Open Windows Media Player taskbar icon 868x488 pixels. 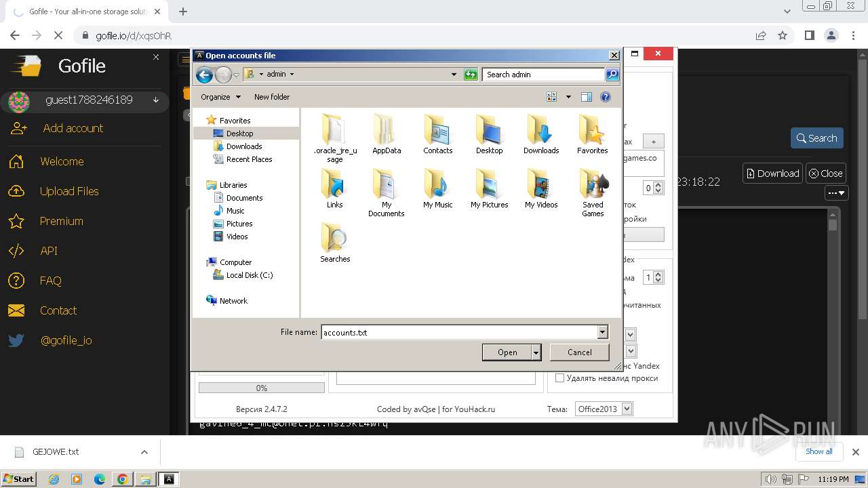tap(77, 479)
